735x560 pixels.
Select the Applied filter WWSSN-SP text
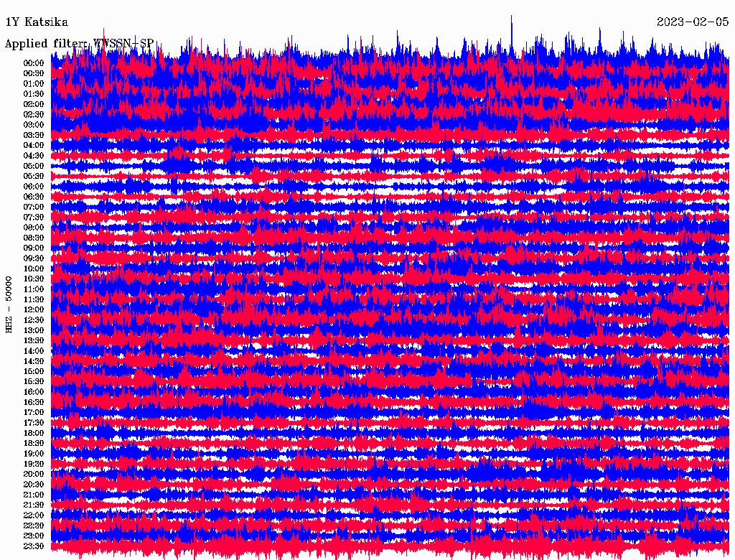79,43
